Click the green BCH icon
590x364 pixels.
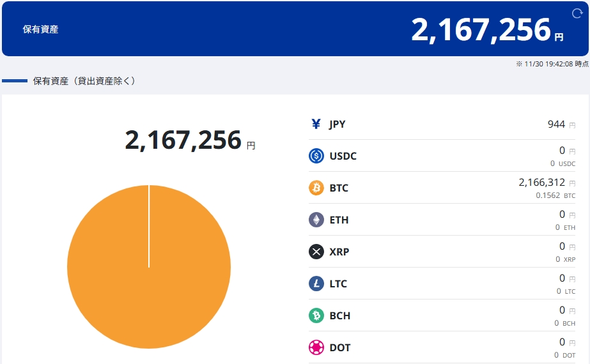pyautogui.click(x=316, y=315)
